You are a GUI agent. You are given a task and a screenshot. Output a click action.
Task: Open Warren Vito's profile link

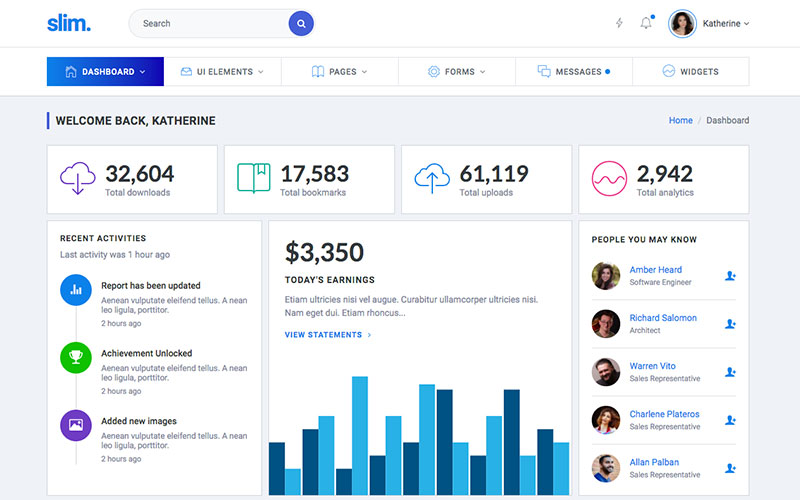652,366
